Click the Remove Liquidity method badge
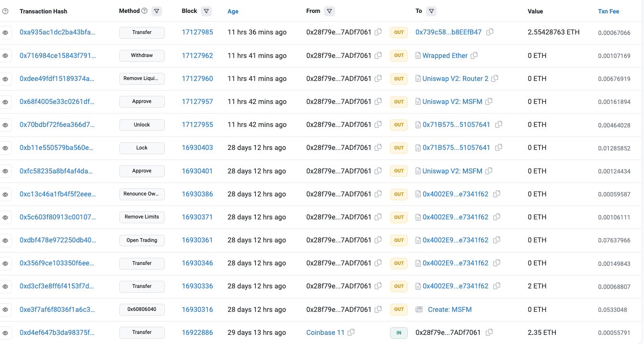The height and width of the screenshot is (344, 644). pos(142,79)
